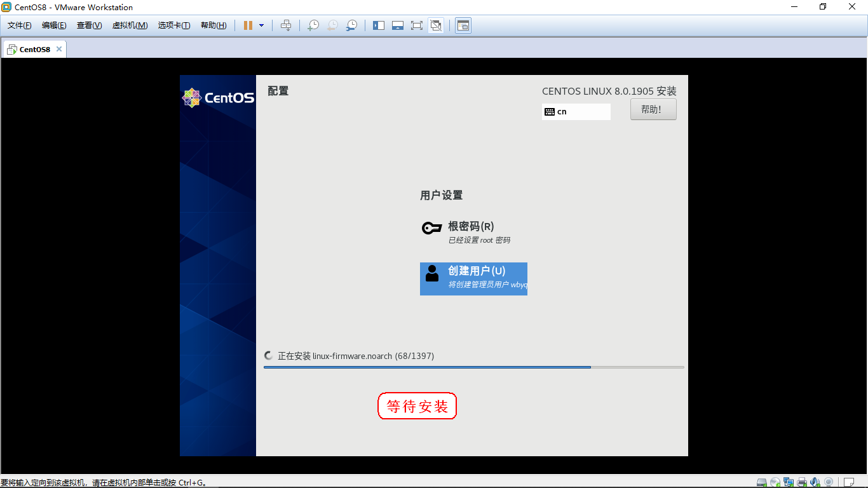
Task: Restore down the VMware Workstation window
Action: [x=824, y=7]
